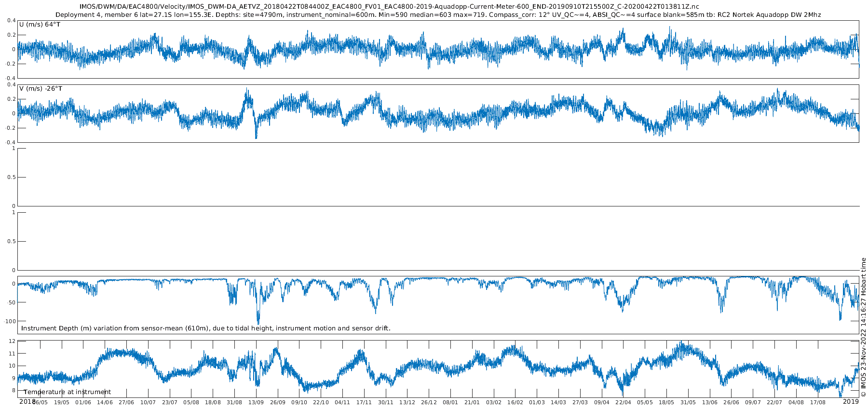868x410 pixels.
Task: Click the '13/06' date tick label
Action: 710,402
